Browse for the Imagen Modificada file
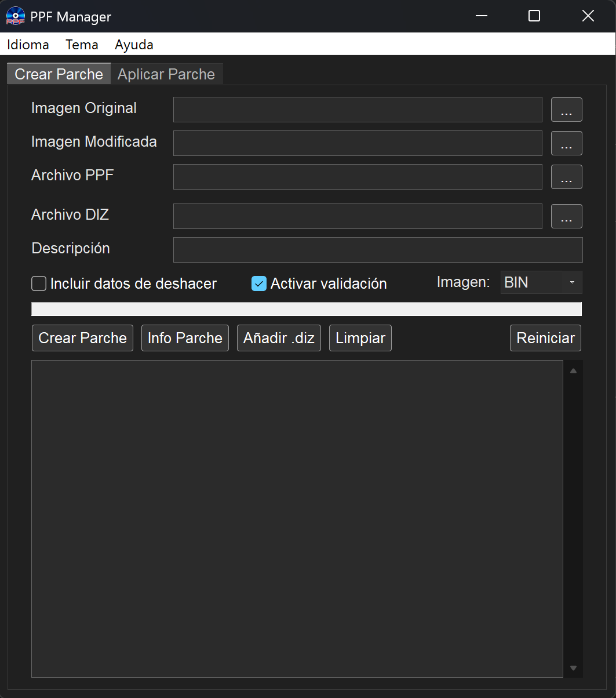Screen dimensions: 616x698 click(567, 143)
